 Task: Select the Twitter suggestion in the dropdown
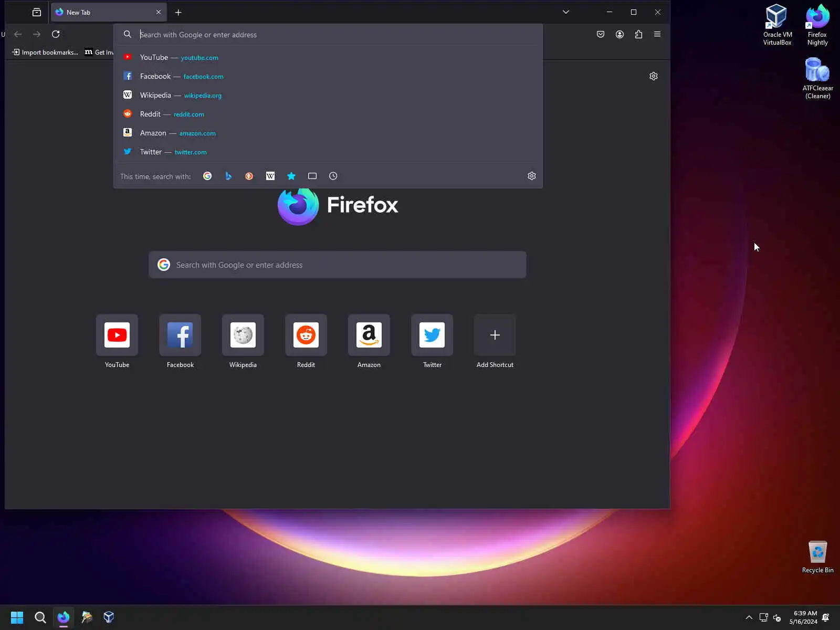pos(328,152)
